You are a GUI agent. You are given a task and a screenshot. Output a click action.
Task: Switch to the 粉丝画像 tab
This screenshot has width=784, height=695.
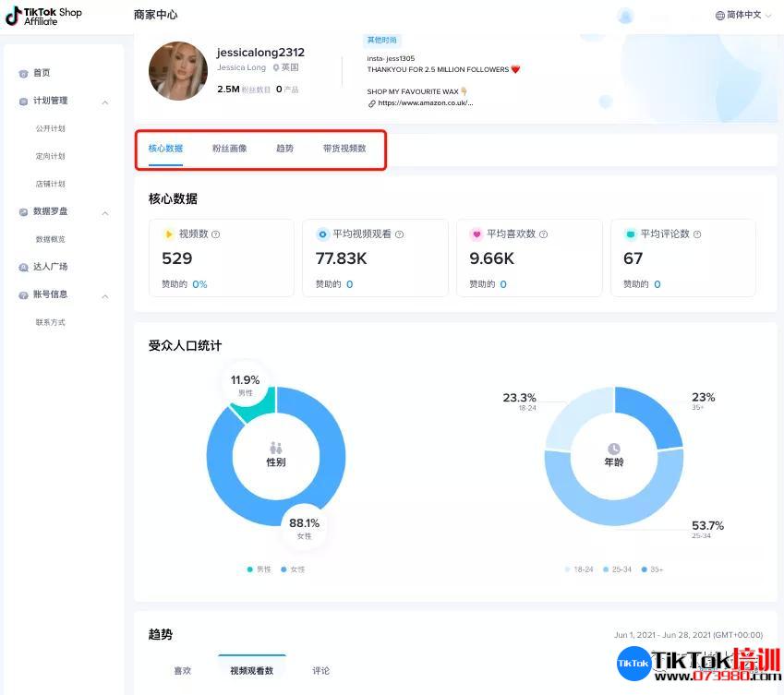pyautogui.click(x=229, y=149)
